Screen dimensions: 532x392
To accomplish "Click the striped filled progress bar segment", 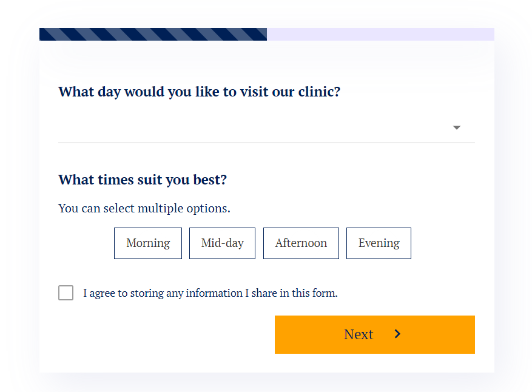I will coord(153,35).
